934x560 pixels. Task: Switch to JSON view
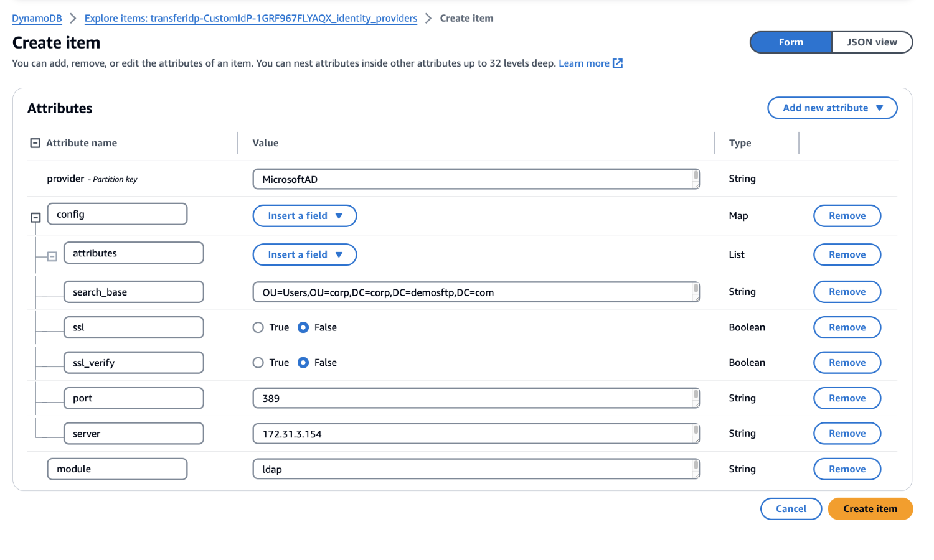point(872,42)
